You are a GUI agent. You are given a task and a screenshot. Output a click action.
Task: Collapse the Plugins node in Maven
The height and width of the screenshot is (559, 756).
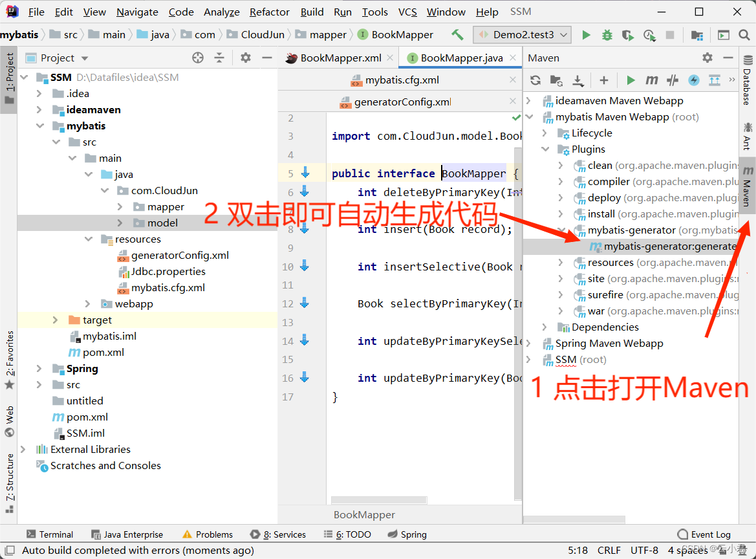(545, 149)
